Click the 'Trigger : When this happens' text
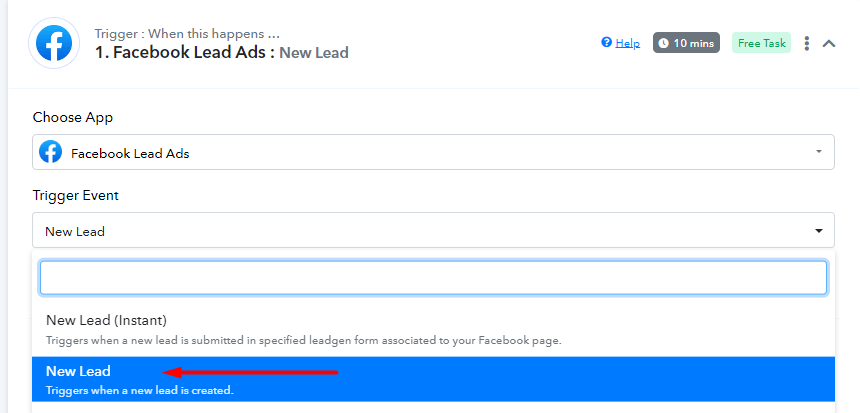 click(187, 33)
